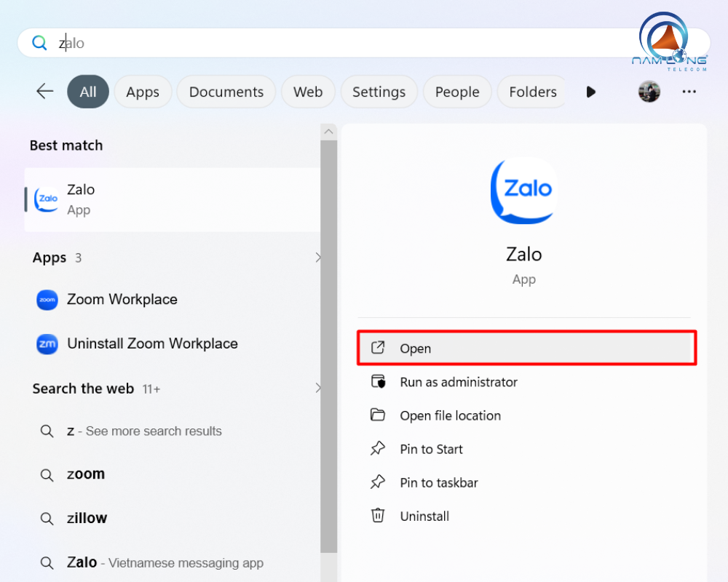The width and height of the screenshot is (728, 582).
Task: Click the Open file location folder icon
Action: tap(378, 415)
